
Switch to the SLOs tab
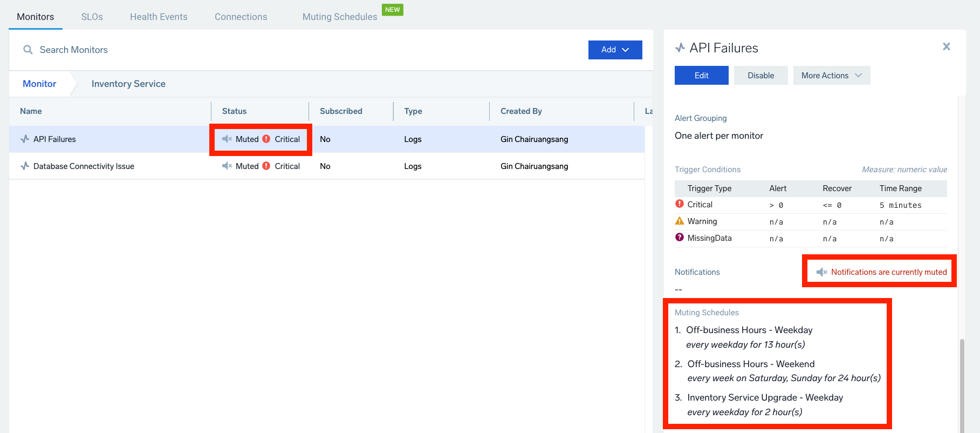point(92,17)
